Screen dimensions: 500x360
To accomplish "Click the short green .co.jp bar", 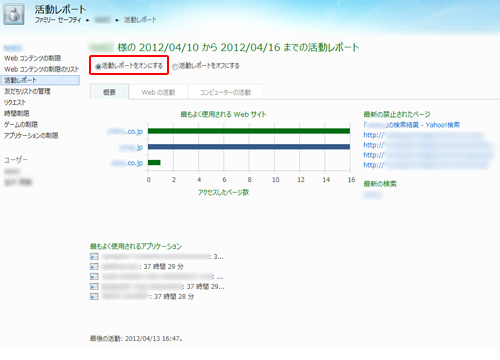I will (154, 163).
